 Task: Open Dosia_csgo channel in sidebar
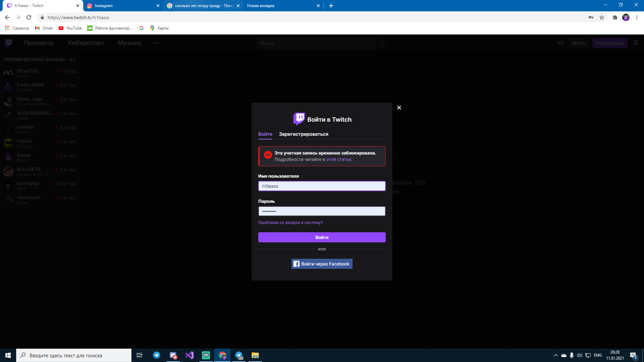click(40, 101)
